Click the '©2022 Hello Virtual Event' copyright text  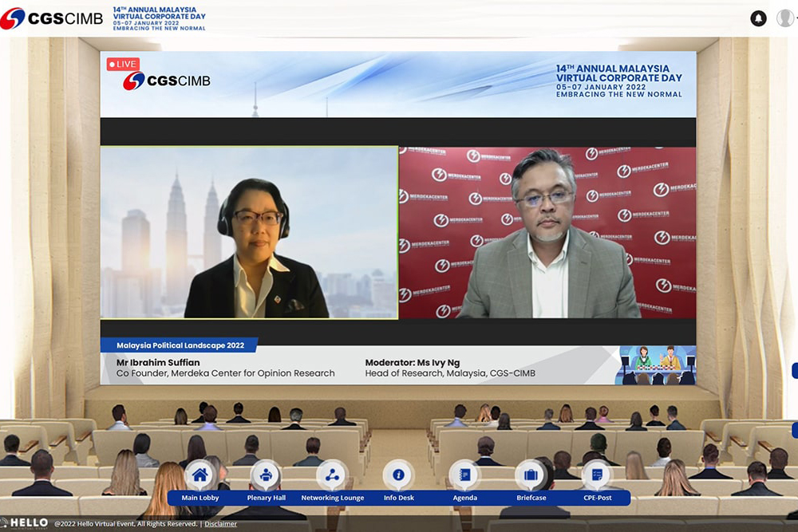click(x=126, y=524)
